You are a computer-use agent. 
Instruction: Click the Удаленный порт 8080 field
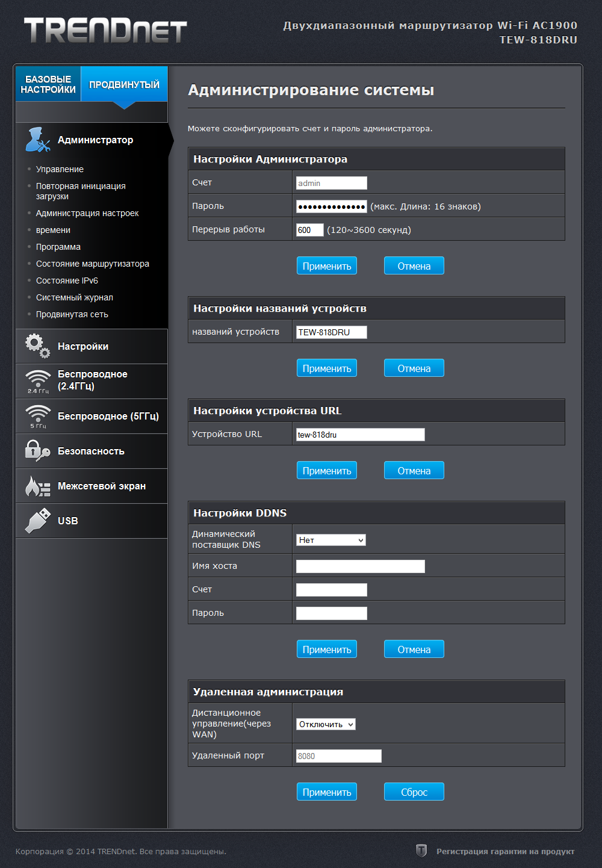pos(339,756)
